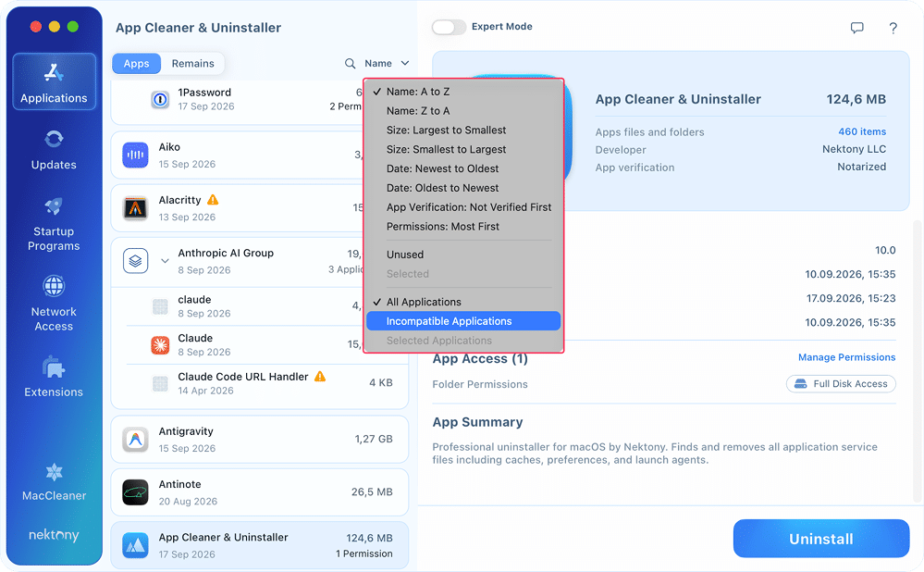This screenshot has height=572, width=924.
Task: Sort by Date: Oldest to Newest
Action: [x=463, y=188]
